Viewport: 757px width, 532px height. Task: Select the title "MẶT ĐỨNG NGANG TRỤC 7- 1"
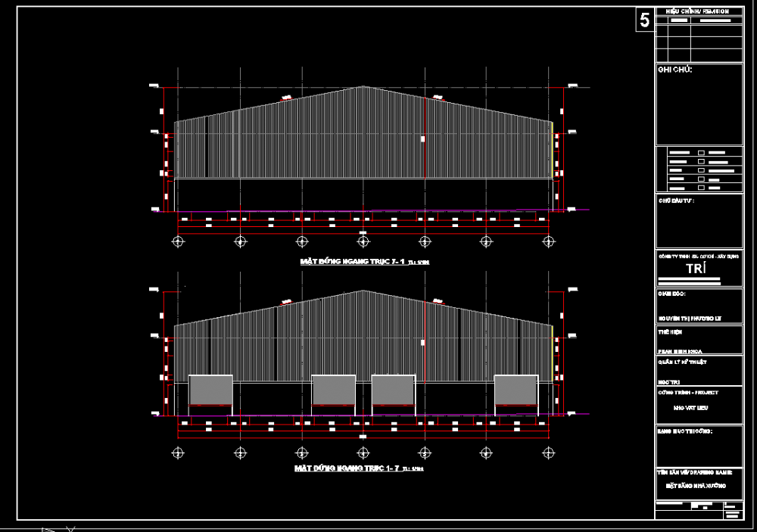[x=352, y=261]
